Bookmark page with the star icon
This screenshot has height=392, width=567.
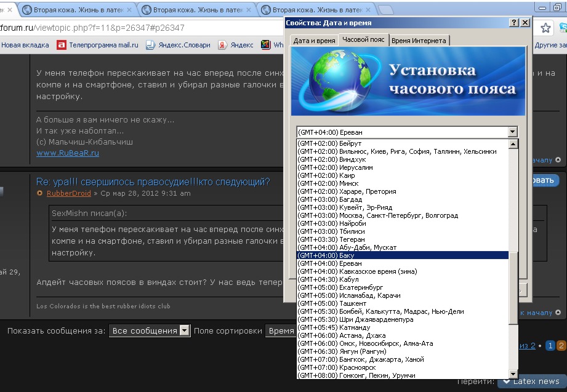pyautogui.click(x=545, y=28)
